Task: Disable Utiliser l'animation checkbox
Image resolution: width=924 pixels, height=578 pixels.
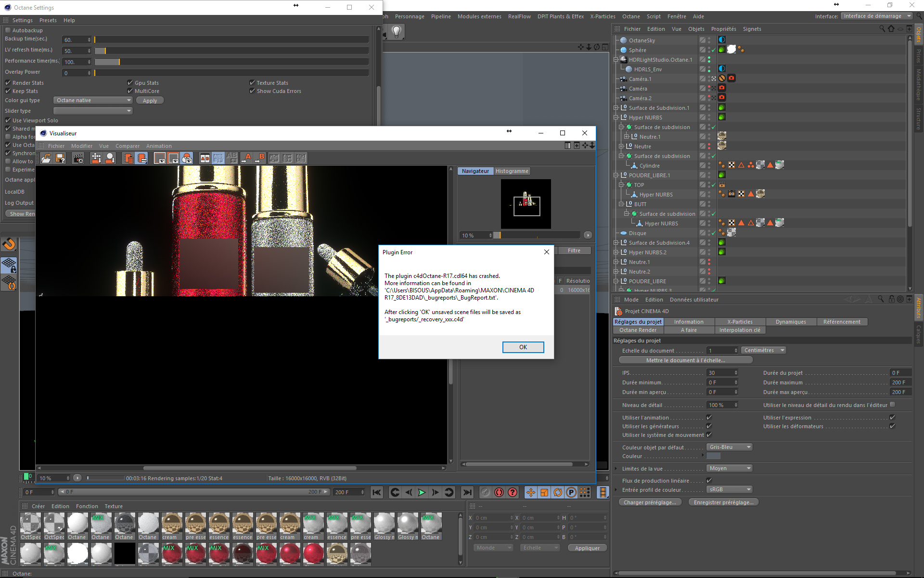Action: [x=709, y=418]
